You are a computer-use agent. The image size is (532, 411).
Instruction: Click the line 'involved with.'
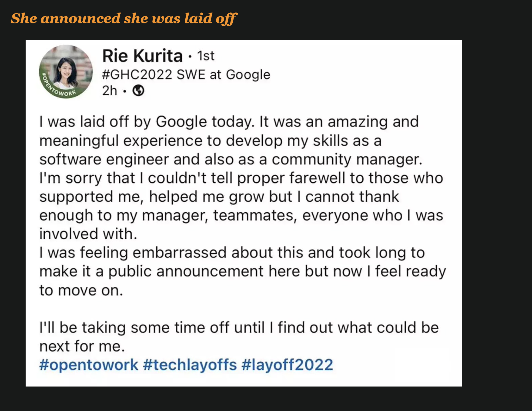coord(88,234)
